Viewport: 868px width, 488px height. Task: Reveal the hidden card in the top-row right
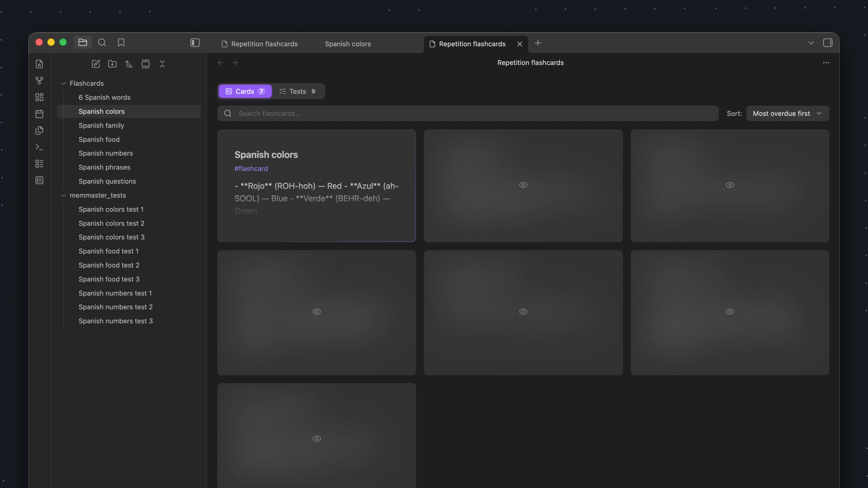tap(729, 185)
